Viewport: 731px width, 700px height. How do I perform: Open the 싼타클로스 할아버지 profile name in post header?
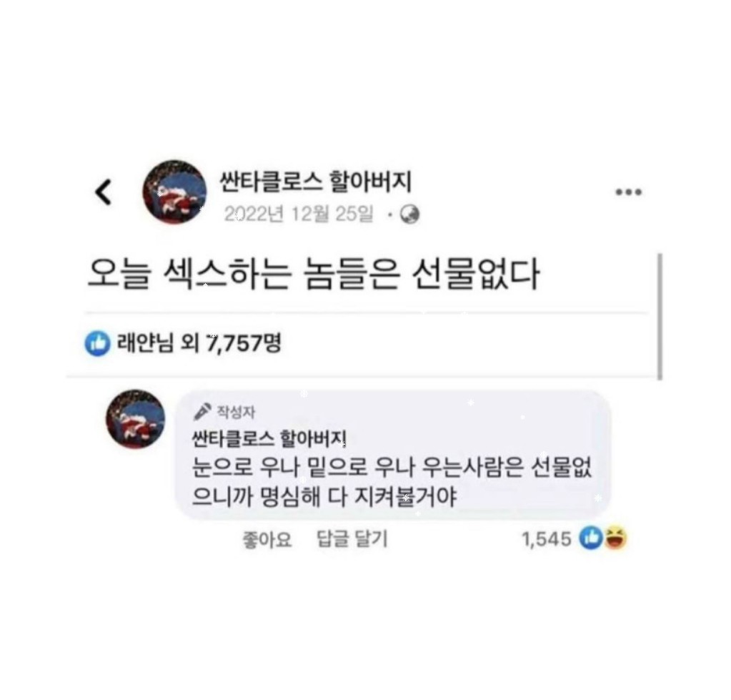316,182
